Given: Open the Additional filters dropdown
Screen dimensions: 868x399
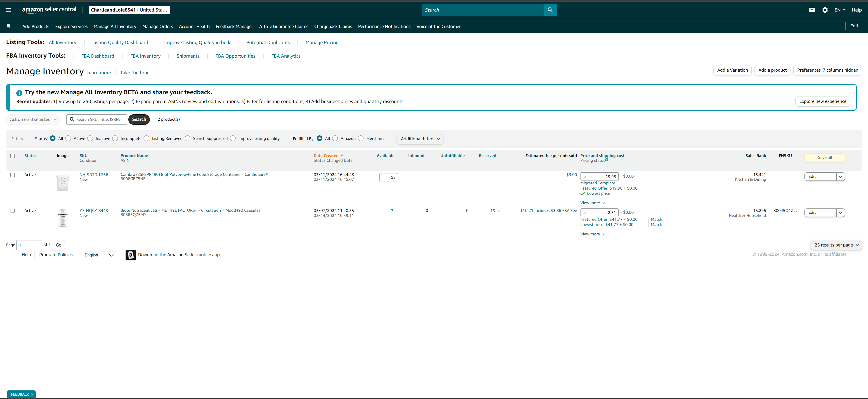Looking at the screenshot, I should tap(420, 139).
